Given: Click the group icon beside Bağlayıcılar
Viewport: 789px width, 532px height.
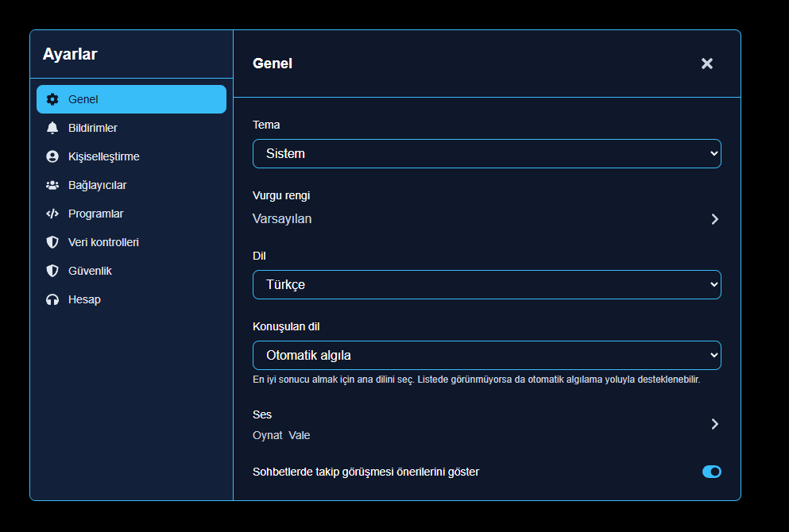Looking at the screenshot, I should click(52, 185).
